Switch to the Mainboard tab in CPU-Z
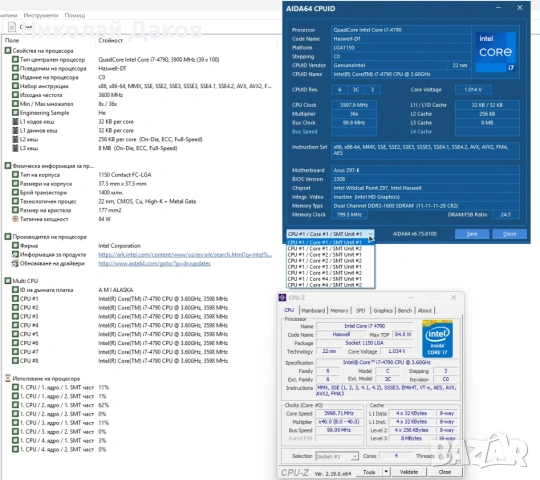Screen dimensions: 540x480 tap(313, 311)
